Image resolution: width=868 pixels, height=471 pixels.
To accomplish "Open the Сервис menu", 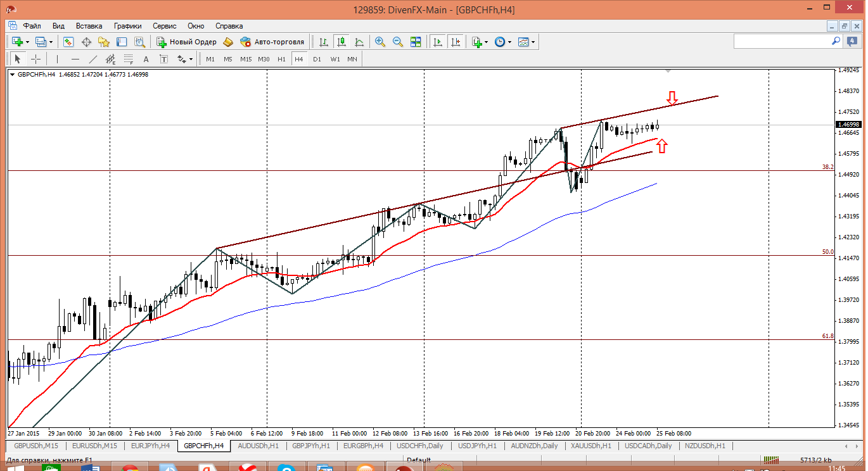I will coord(165,26).
